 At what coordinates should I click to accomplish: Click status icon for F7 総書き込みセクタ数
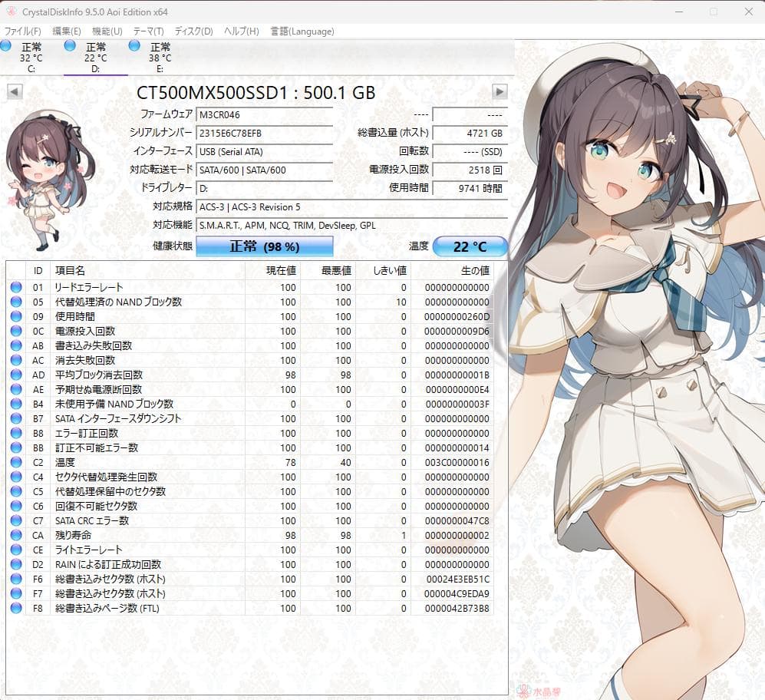pos(16,593)
